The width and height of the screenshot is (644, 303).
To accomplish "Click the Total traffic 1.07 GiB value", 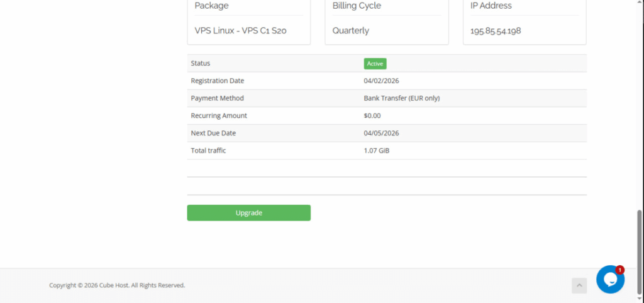I will 376,151.
